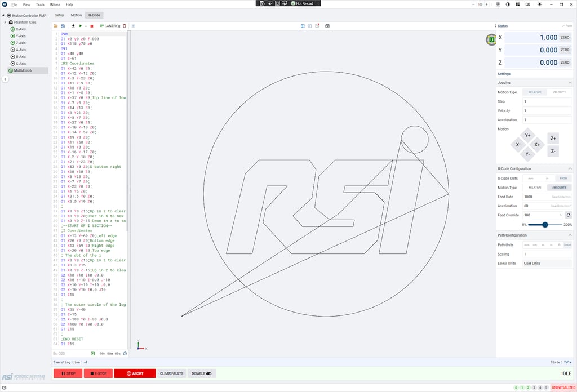Click the Ex: G20 command input
This screenshot has height=392, width=577.
[x=71, y=353]
